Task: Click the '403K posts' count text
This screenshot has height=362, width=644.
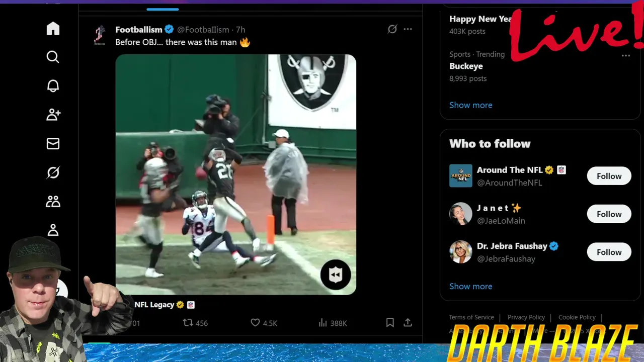Action: click(x=467, y=31)
